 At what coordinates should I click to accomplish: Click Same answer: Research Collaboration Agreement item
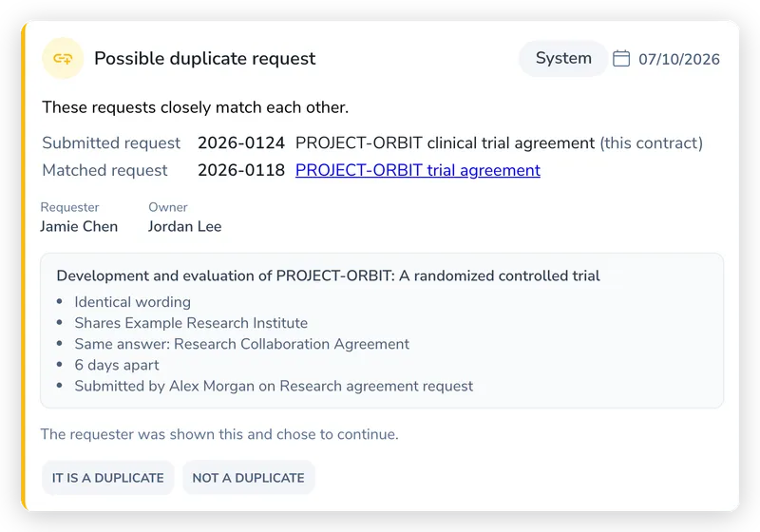242,344
